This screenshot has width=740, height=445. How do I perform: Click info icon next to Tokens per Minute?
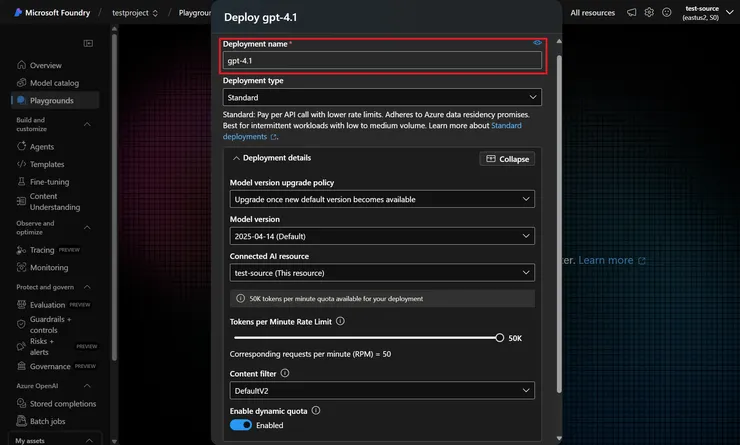pyautogui.click(x=340, y=321)
